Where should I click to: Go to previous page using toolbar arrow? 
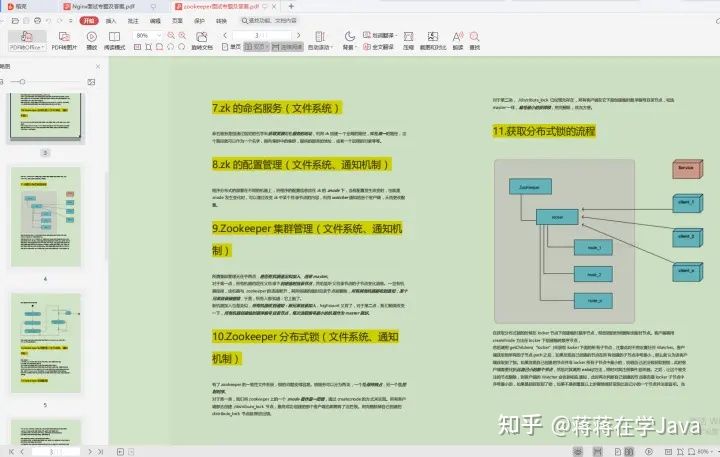(225, 35)
